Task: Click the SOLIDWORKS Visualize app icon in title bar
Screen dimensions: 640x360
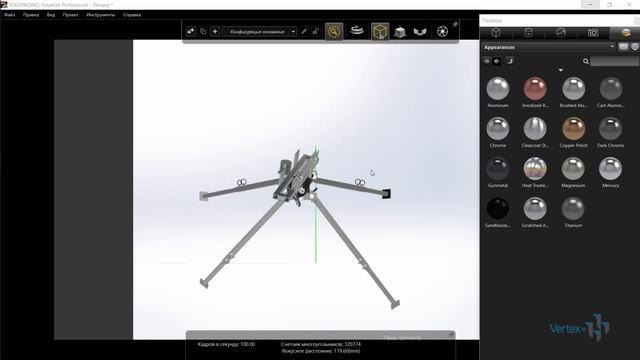Action: (4, 4)
